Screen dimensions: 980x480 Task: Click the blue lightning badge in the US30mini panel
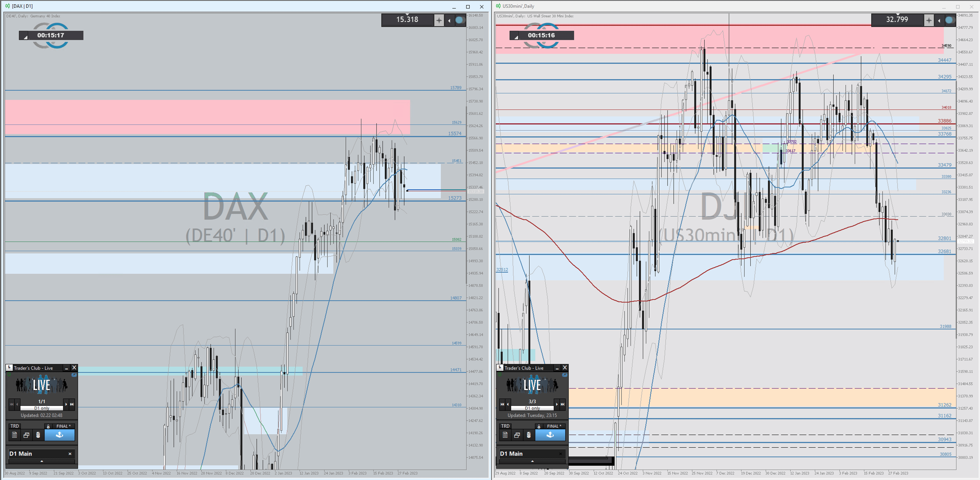(564, 375)
